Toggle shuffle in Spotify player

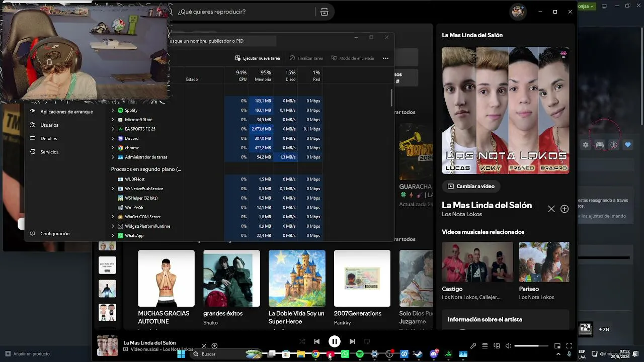[302, 341]
